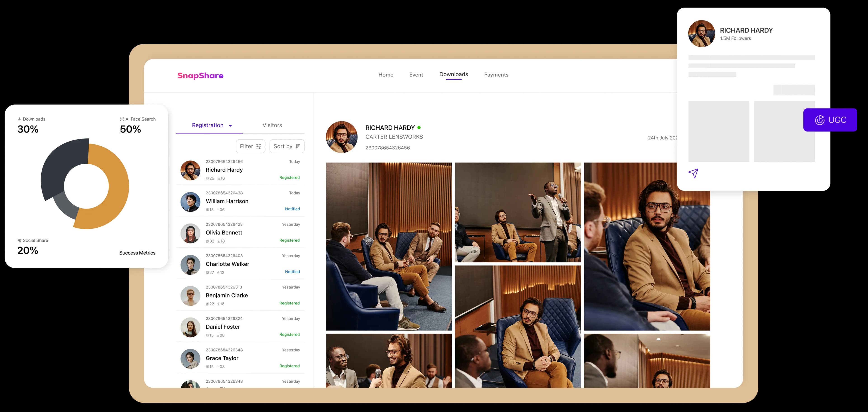Screen dimensions: 868x412
Task: Open the Sort by dropdown
Action: pyautogui.click(x=287, y=146)
